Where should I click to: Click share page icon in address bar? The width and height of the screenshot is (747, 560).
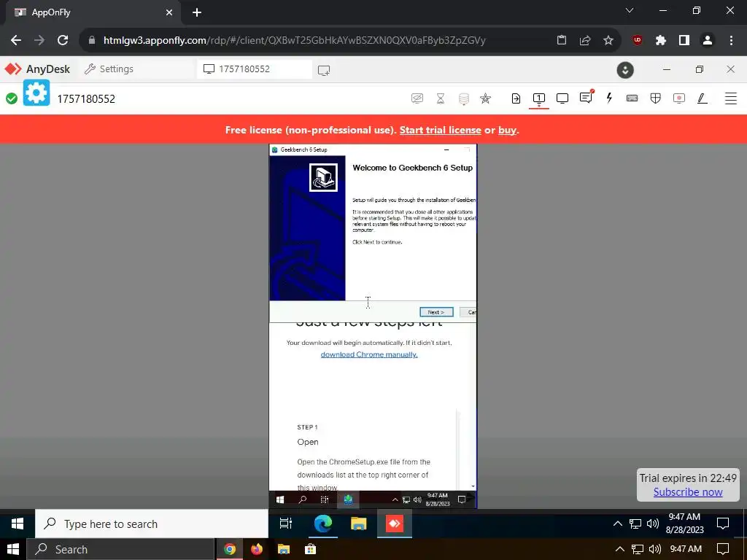(x=585, y=41)
